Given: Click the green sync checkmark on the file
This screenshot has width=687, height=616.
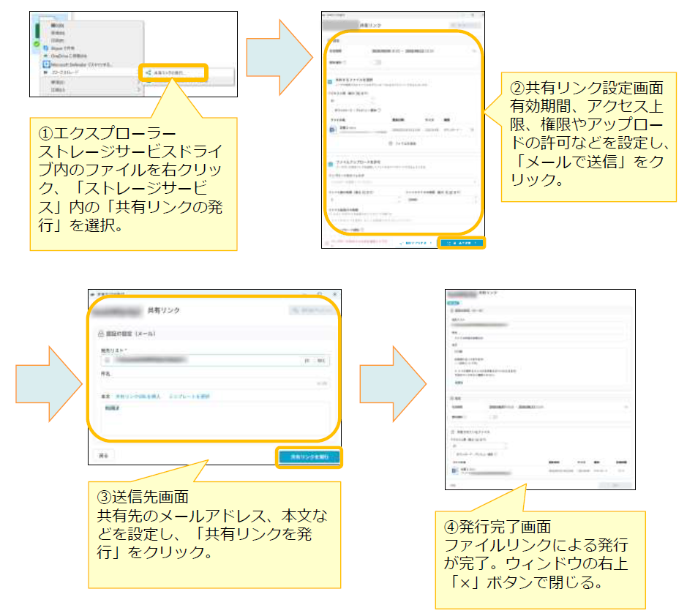Looking at the screenshot, I should point(37,44).
